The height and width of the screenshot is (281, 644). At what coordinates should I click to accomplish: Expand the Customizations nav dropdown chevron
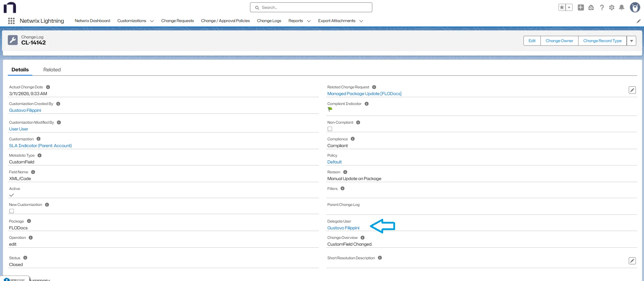[x=152, y=21]
